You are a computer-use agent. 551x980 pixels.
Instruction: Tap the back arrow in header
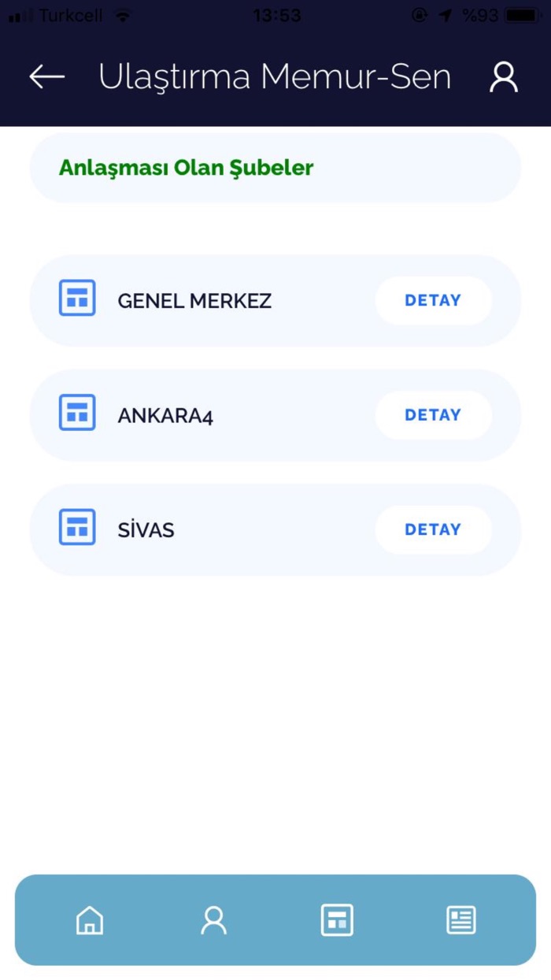[x=47, y=76]
